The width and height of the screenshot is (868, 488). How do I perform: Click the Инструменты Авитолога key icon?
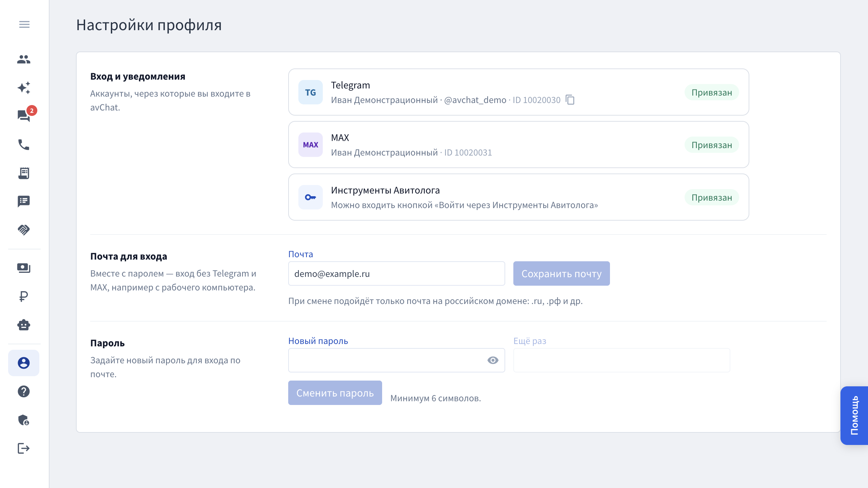[311, 197]
